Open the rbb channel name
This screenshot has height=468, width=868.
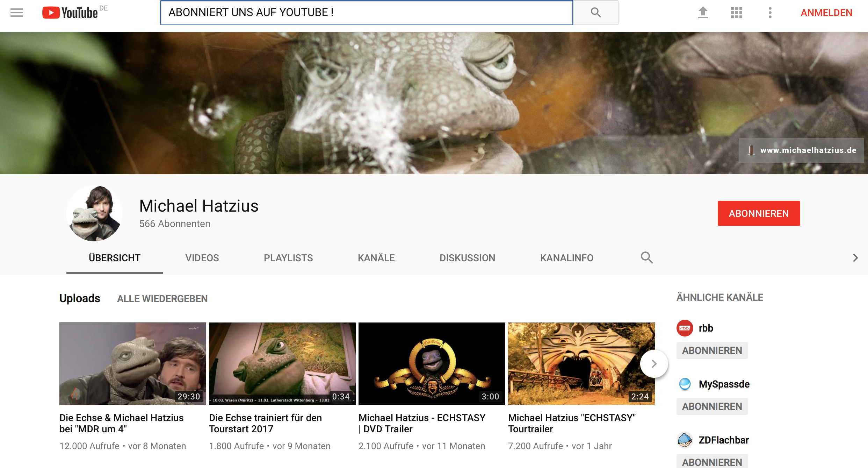click(x=706, y=328)
